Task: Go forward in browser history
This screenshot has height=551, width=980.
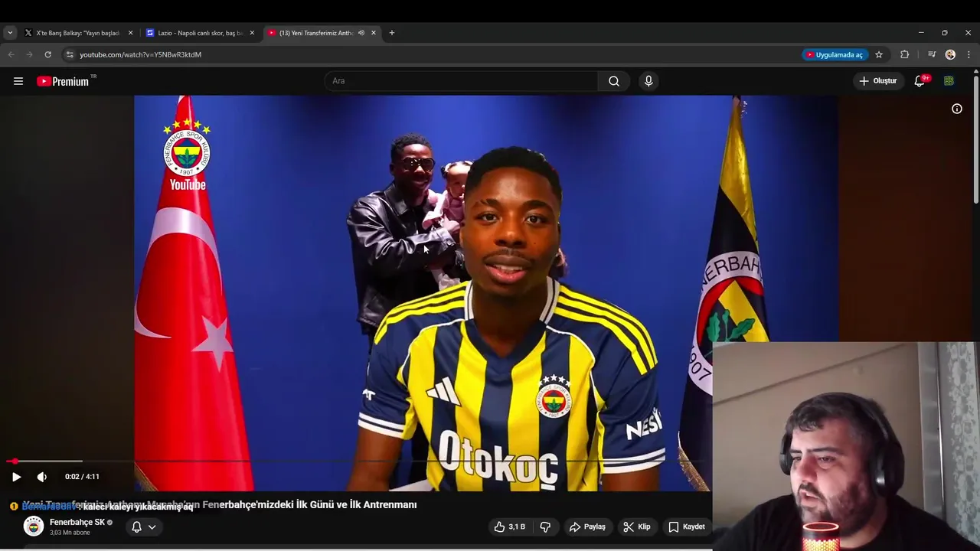Action: [x=29, y=54]
